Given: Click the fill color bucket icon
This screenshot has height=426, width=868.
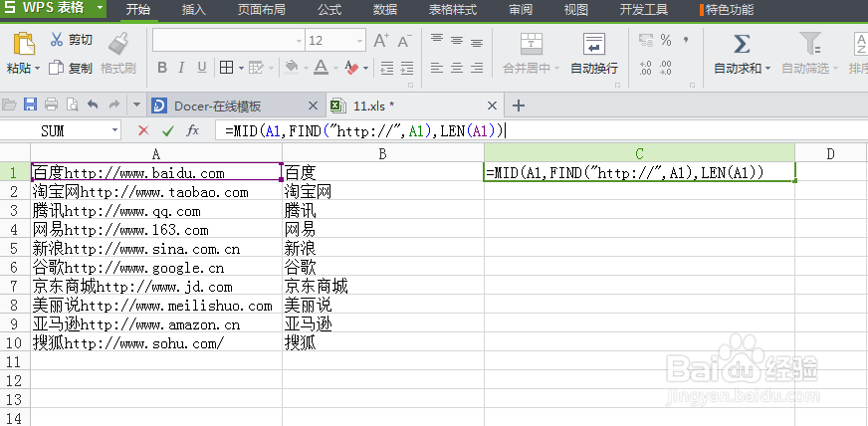Looking at the screenshot, I should click(292, 68).
